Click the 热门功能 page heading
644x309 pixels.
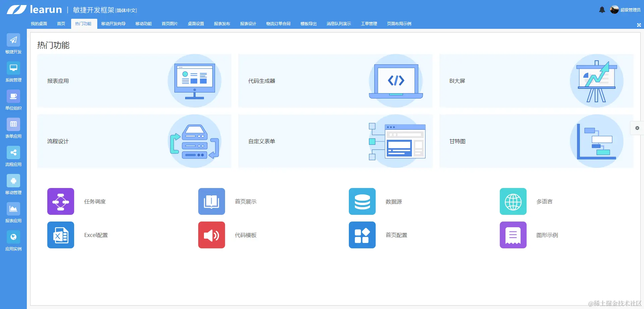pyautogui.click(x=53, y=45)
